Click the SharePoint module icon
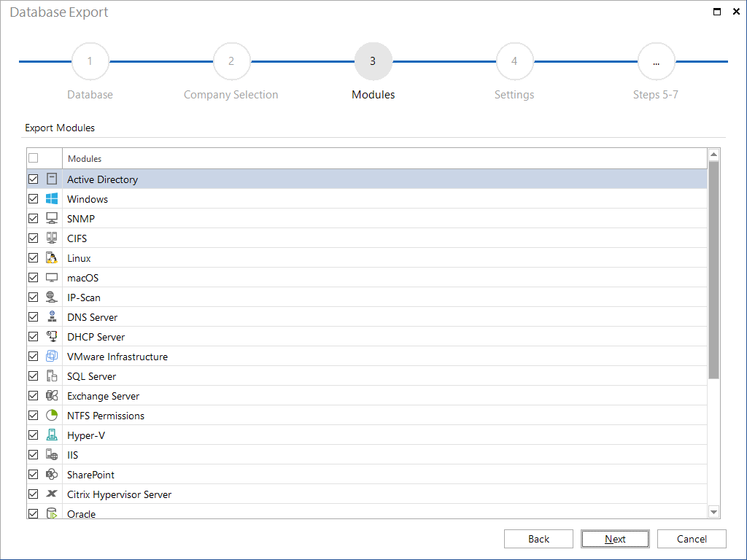The image size is (747, 560). (x=52, y=474)
